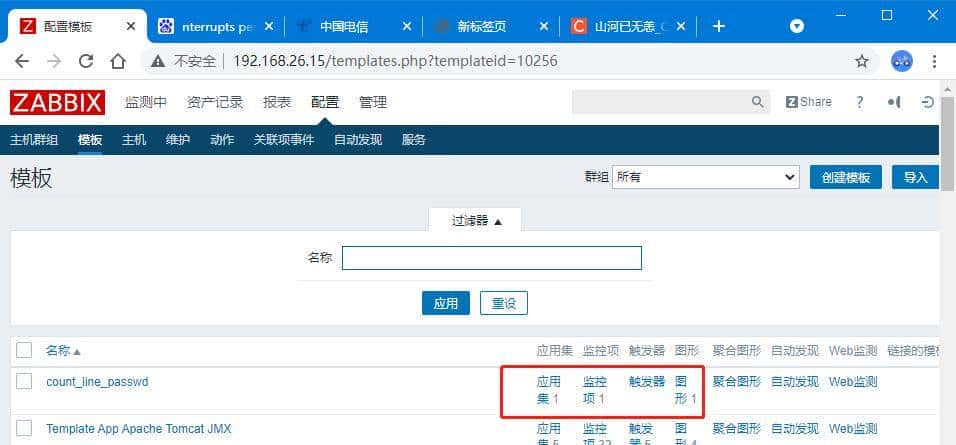Go to 动作 submenu
The height and width of the screenshot is (445, 956).
pyautogui.click(x=222, y=140)
